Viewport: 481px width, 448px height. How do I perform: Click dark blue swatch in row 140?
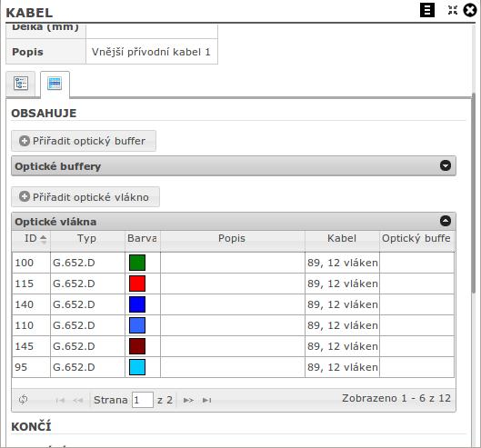point(137,304)
